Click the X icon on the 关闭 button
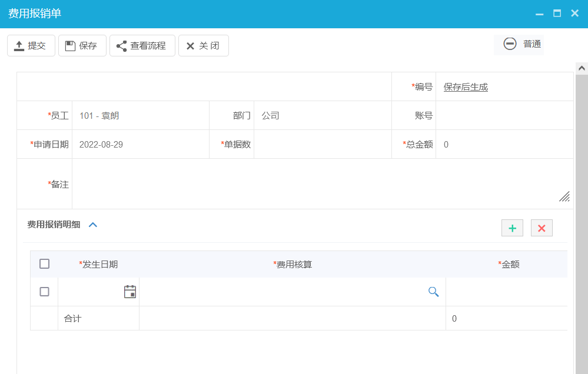This screenshot has width=588, height=374. [x=191, y=45]
